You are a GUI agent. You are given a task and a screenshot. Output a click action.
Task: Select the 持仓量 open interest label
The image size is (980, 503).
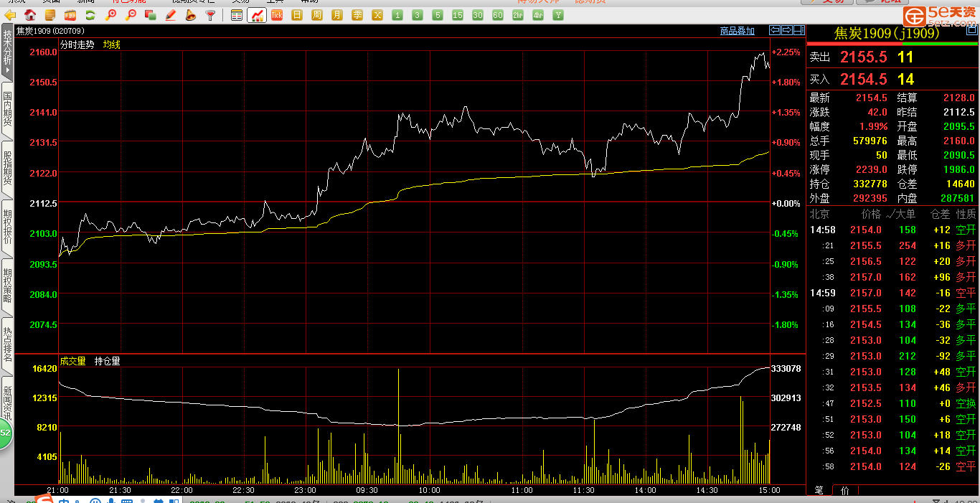point(108,361)
